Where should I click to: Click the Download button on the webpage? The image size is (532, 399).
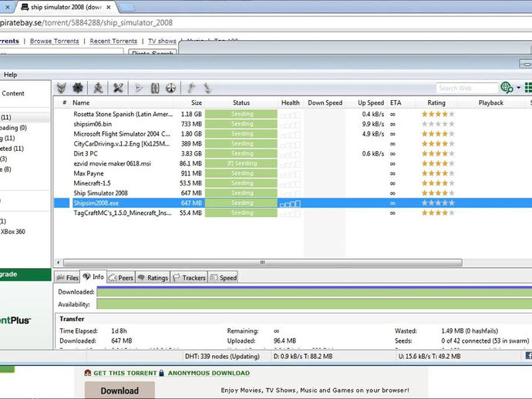(120, 391)
